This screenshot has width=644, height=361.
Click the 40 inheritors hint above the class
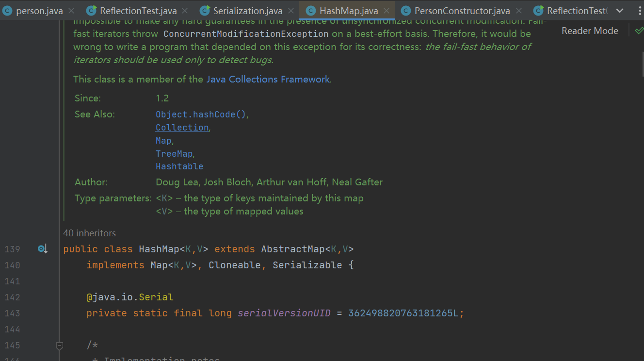pos(89,233)
